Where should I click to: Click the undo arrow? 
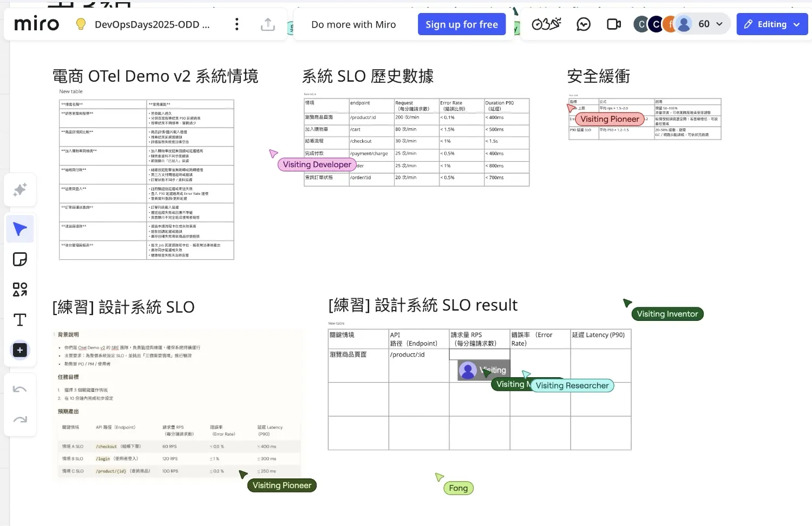20,390
